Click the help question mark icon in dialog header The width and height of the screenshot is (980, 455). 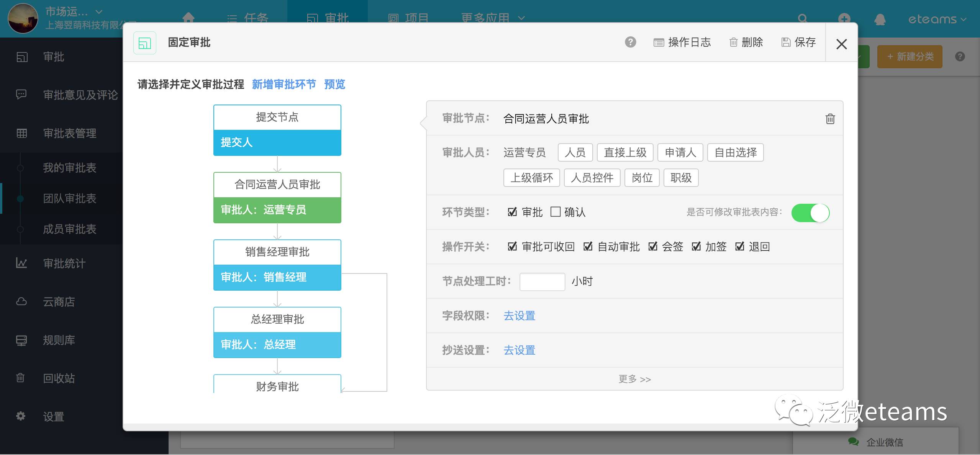pyautogui.click(x=630, y=42)
